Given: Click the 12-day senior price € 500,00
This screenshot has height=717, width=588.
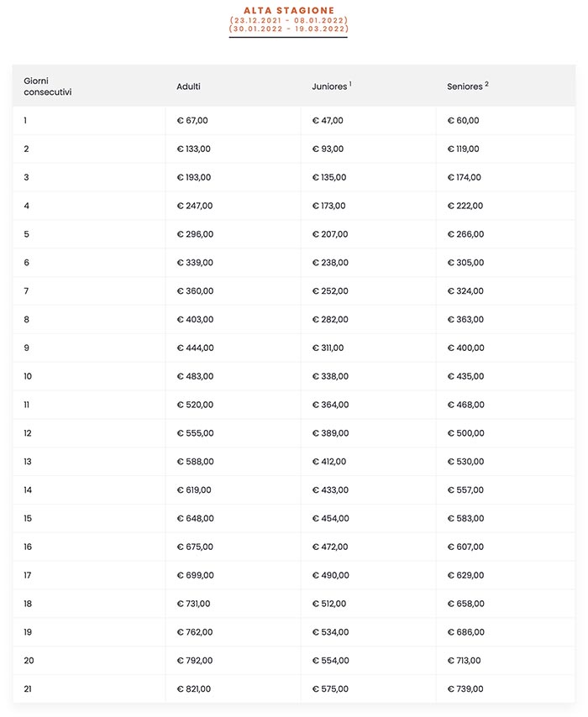Looking at the screenshot, I should pos(465,433).
